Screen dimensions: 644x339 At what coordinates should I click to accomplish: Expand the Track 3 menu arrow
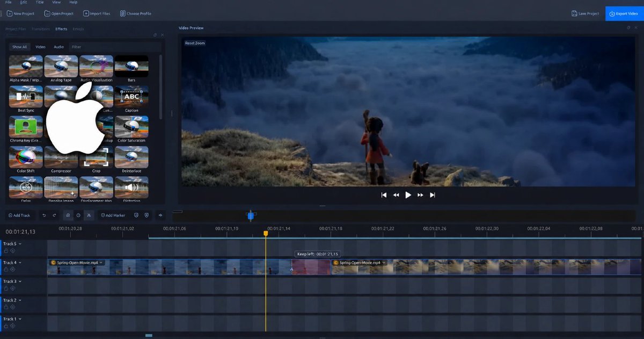pyautogui.click(x=20, y=282)
